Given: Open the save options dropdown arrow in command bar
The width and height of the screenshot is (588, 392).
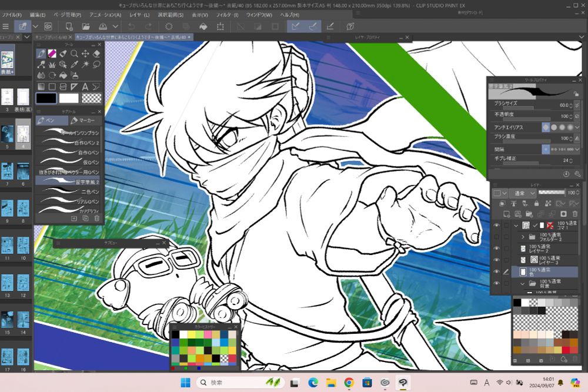Looking at the screenshot, I should [115, 26].
